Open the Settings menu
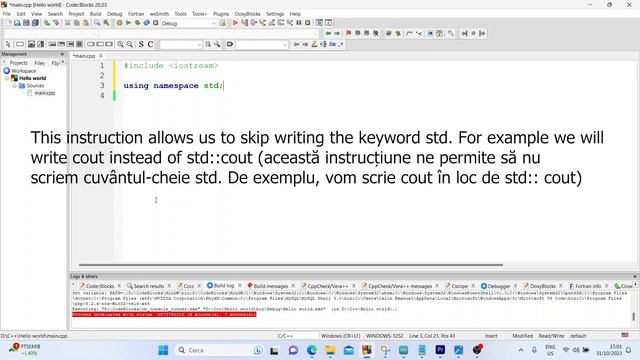The image size is (640, 360). (x=275, y=14)
